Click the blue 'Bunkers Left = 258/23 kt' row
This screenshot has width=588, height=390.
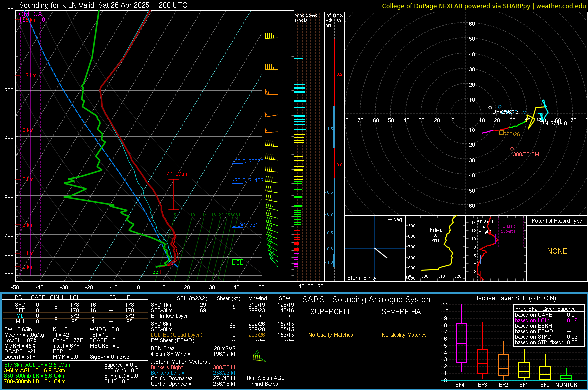[x=193, y=373]
